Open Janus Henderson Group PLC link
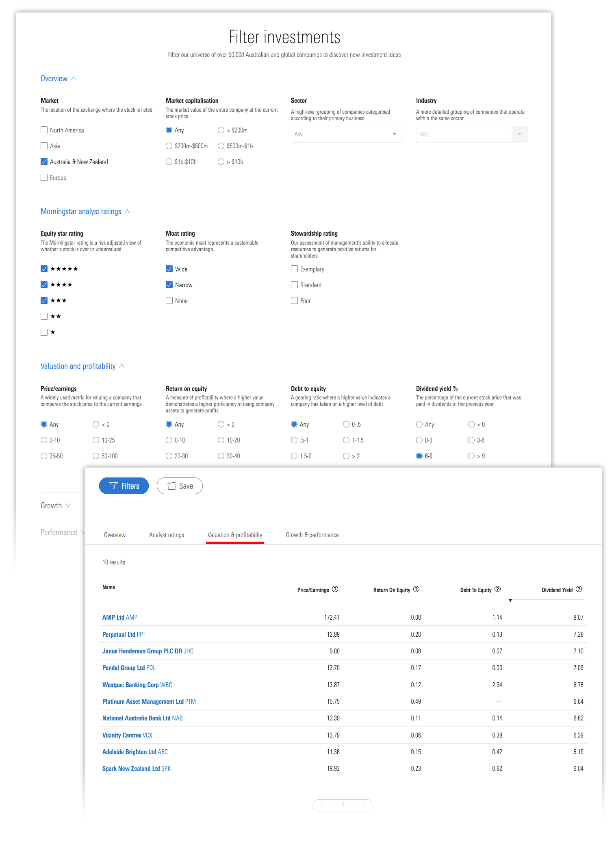This screenshot has width=616, height=846. click(148, 651)
